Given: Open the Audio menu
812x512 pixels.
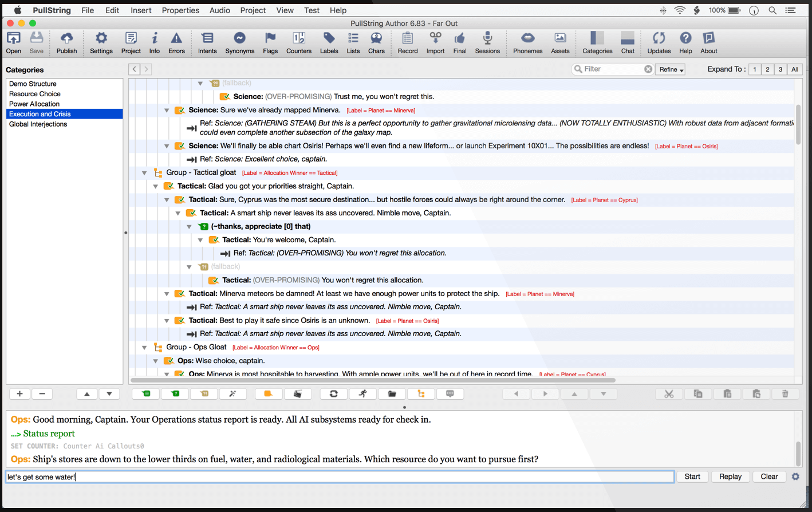Looking at the screenshot, I should tap(220, 10).
